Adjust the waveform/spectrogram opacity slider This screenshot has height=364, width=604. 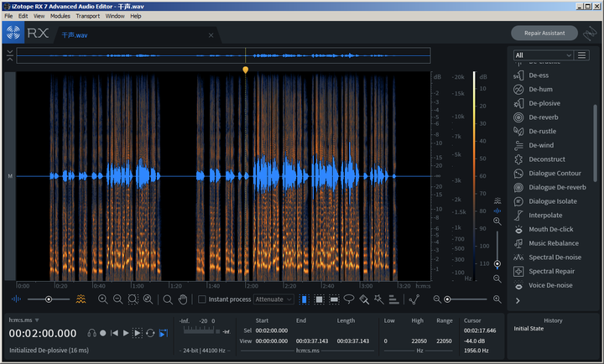click(x=48, y=299)
